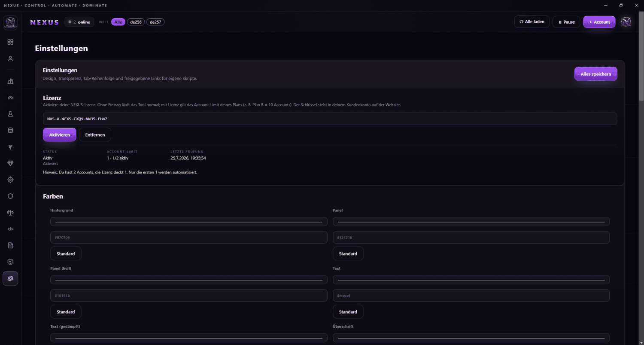The image size is (644, 345).
Task: Add a new account with Account button
Action: pos(599,22)
